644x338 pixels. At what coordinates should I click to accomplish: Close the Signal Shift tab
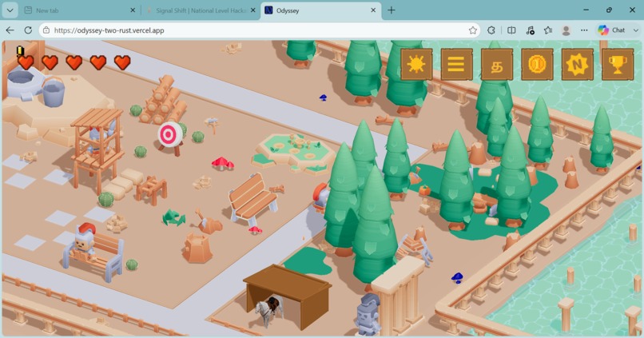coord(253,10)
